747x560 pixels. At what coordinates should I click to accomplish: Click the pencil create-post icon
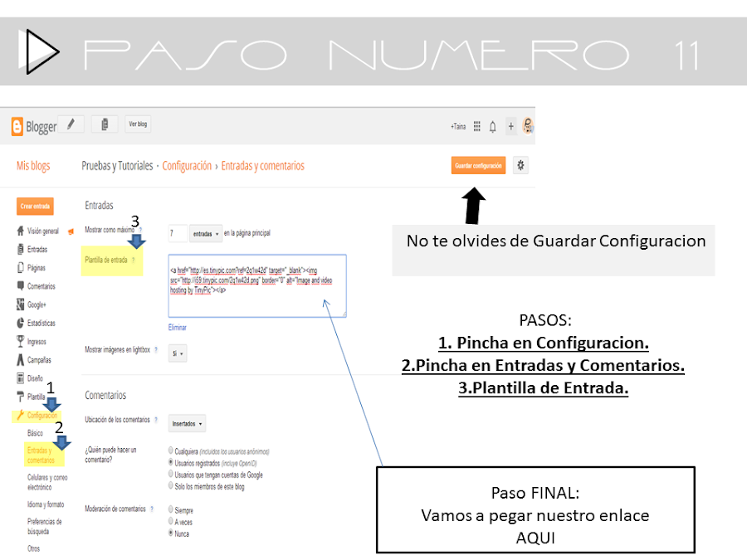point(71,124)
